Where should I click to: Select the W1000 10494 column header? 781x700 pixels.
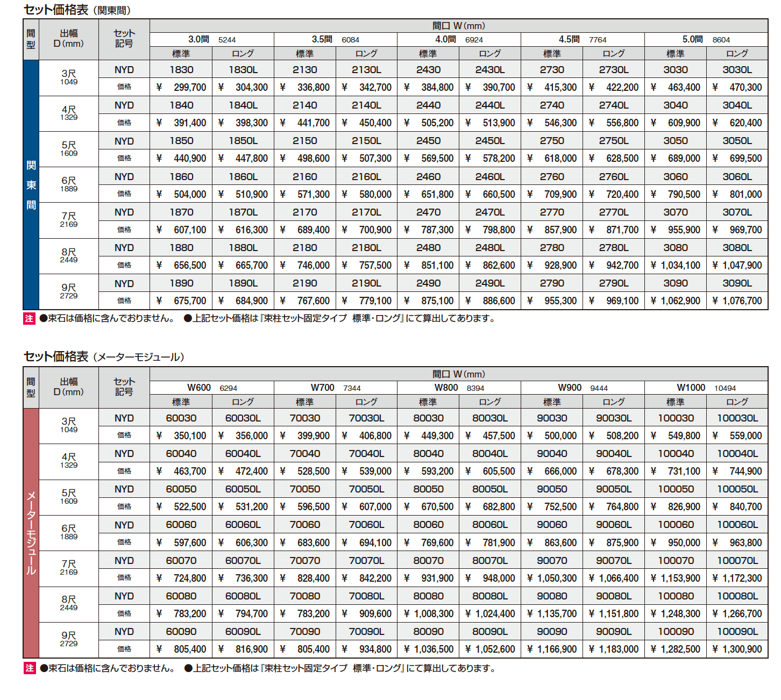pos(706,388)
